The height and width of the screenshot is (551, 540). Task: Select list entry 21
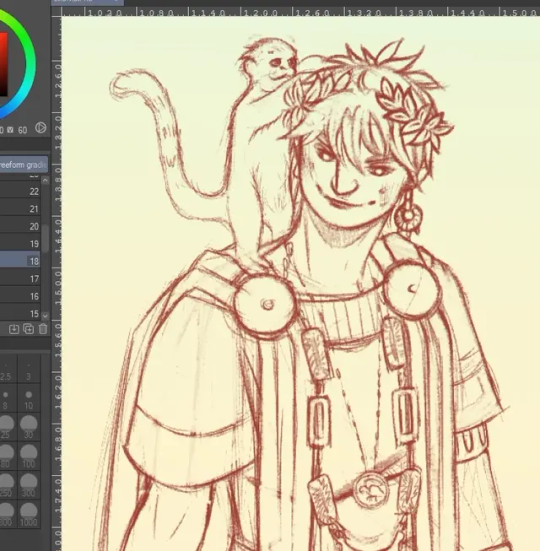[x=20, y=209]
